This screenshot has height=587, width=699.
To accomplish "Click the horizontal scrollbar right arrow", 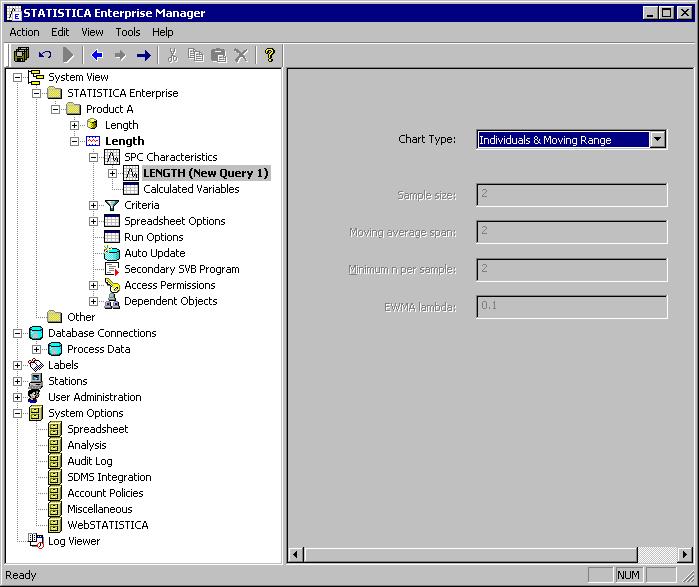I will coord(685,555).
